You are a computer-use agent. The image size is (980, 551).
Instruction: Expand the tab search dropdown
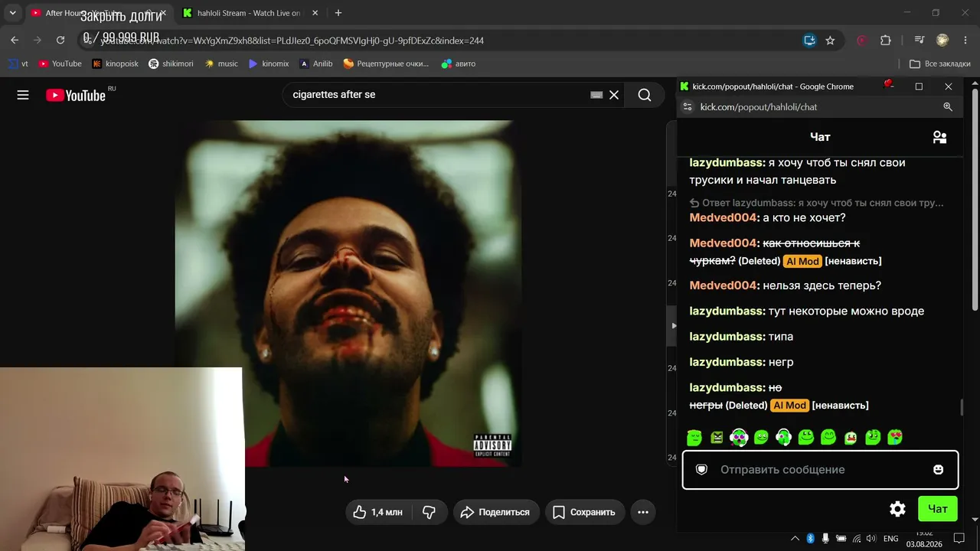(x=12, y=13)
